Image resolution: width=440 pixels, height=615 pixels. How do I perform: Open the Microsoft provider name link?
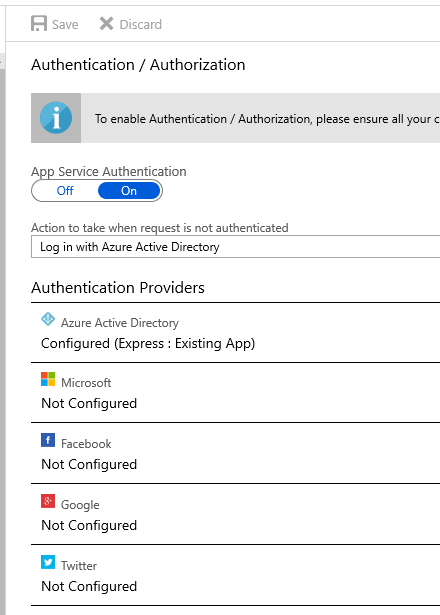[86, 382]
